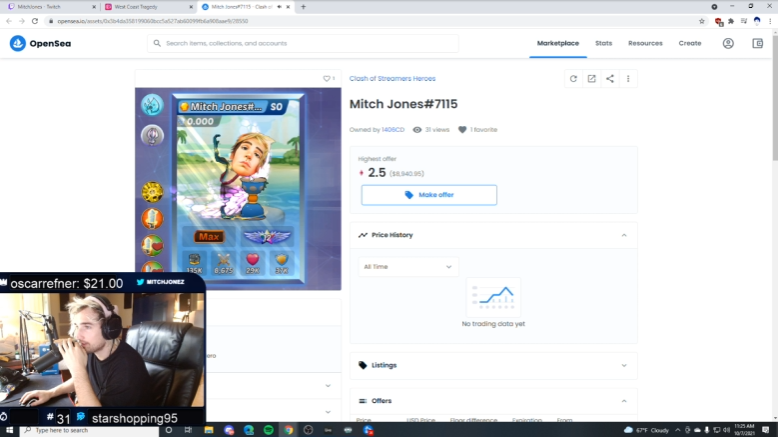Open the Clash of Streamers Heroes collection link
The width and height of the screenshot is (778, 437).
[x=392, y=79]
